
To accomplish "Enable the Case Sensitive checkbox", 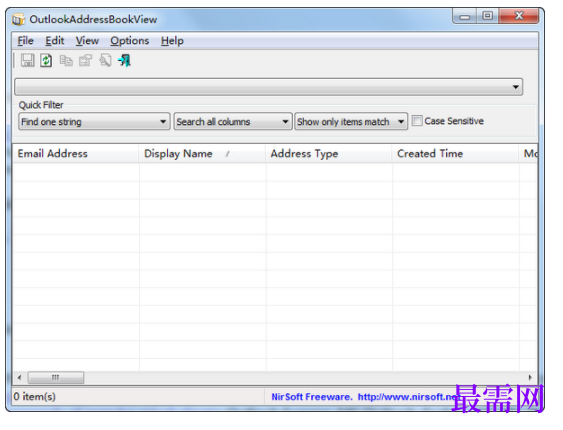I will (x=417, y=121).
